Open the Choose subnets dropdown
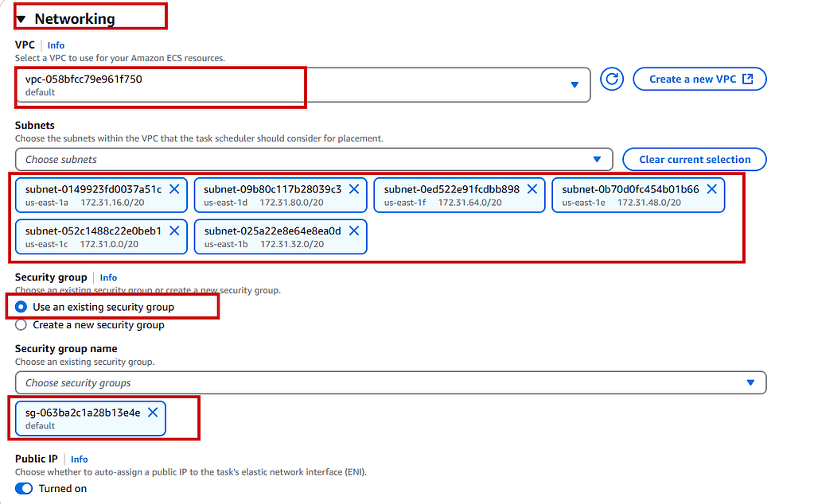This screenshot has width=814, height=504. tap(314, 159)
